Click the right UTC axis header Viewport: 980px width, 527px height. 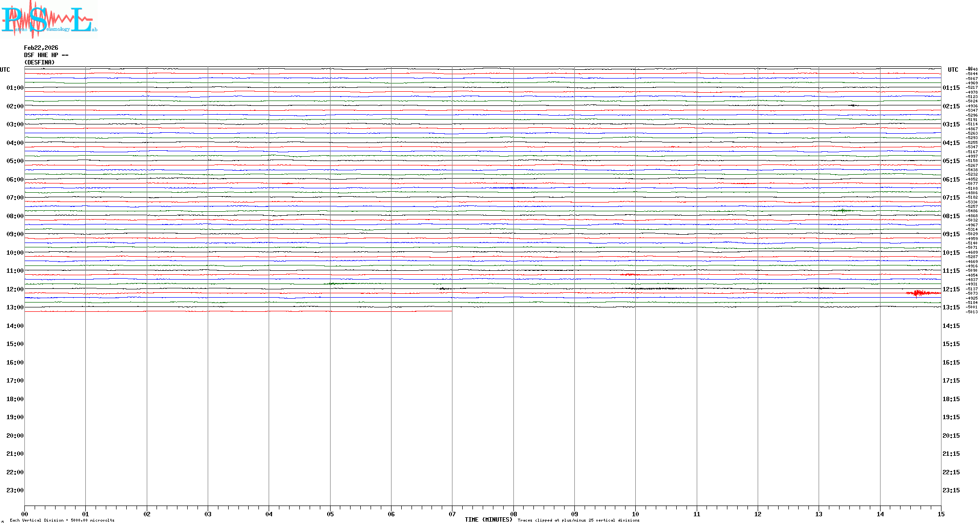[953, 70]
